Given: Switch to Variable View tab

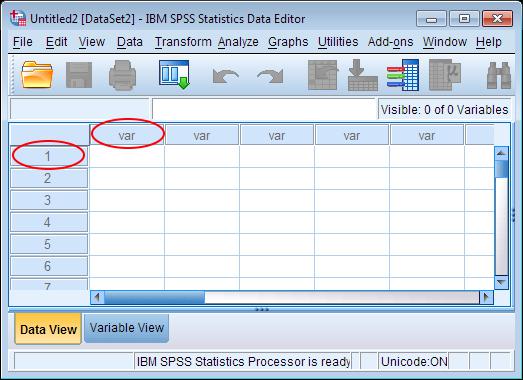Looking at the screenshot, I should [x=126, y=328].
